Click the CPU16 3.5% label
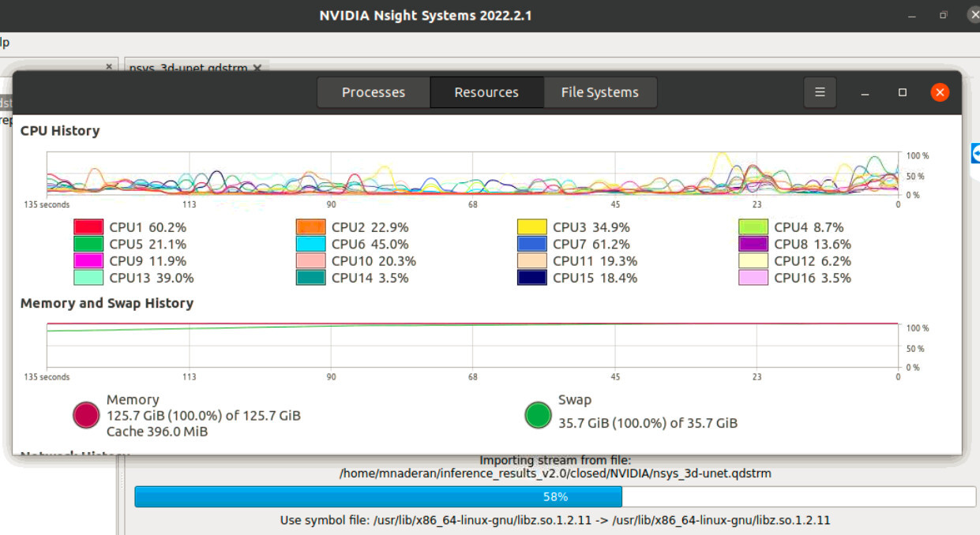The height and width of the screenshot is (535, 980). point(813,278)
